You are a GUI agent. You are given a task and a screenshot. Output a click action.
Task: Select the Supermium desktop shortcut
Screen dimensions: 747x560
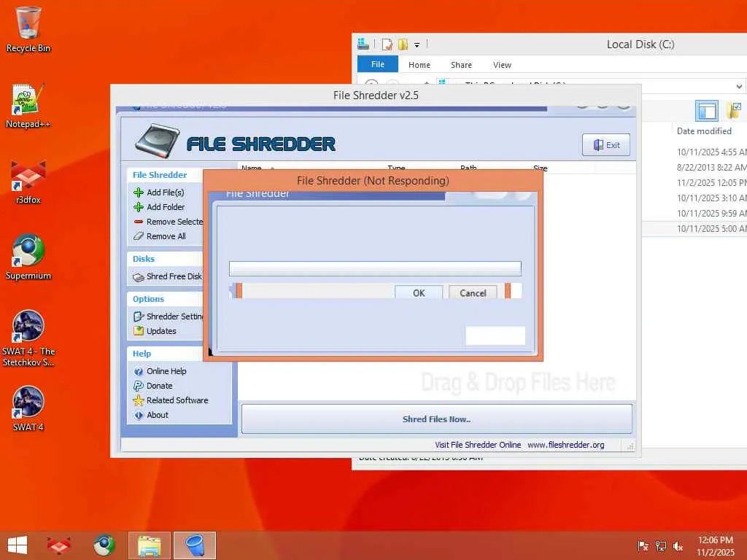coord(28,257)
